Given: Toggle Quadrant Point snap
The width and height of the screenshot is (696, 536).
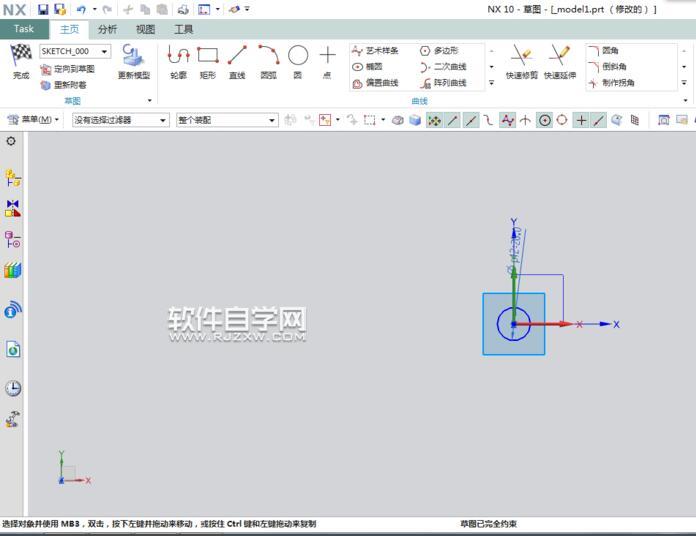Looking at the screenshot, I should click(x=562, y=120).
